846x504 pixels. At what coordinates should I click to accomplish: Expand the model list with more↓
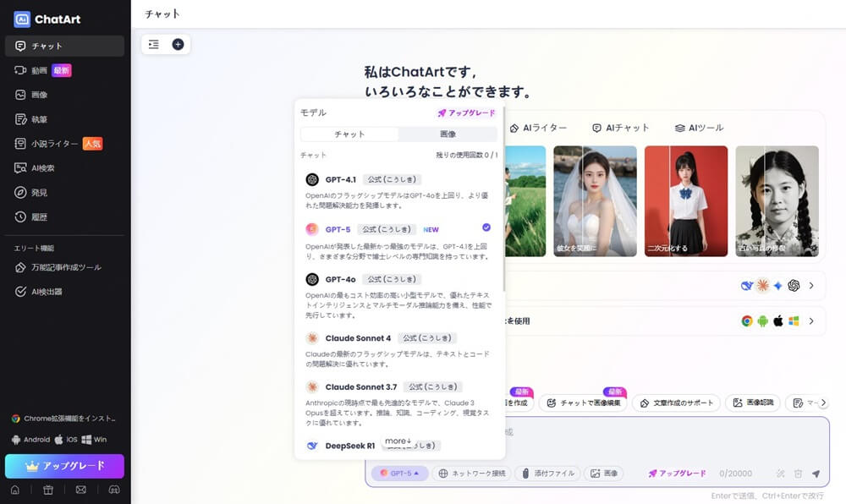[x=398, y=441]
